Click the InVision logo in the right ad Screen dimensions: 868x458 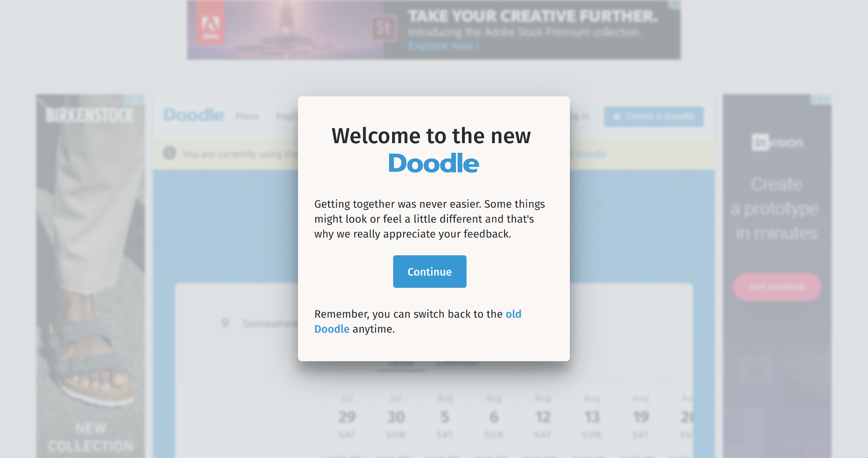click(x=777, y=142)
